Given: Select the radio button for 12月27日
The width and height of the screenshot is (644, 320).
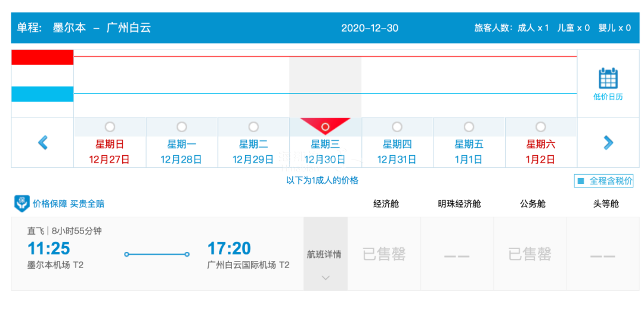Looking at the screenshot, I should point(110,127).
